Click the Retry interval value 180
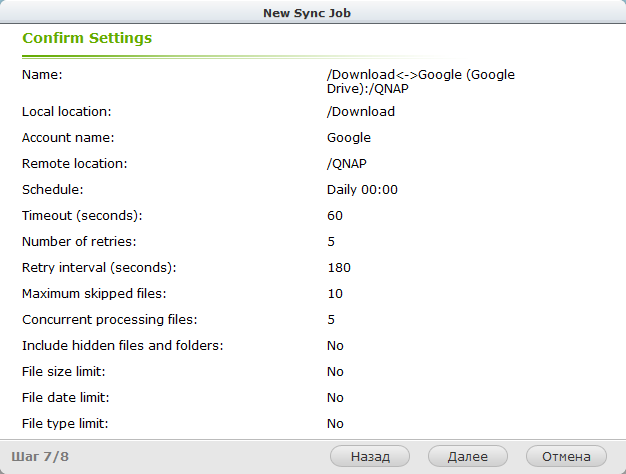Viewport: 626px width, 474px height. click(339, 268)
